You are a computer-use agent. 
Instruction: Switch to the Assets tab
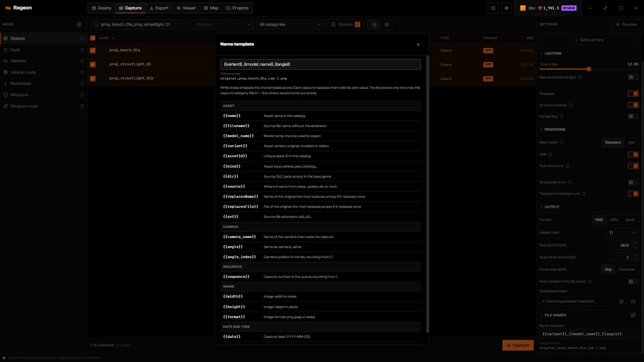coord(101,8)
